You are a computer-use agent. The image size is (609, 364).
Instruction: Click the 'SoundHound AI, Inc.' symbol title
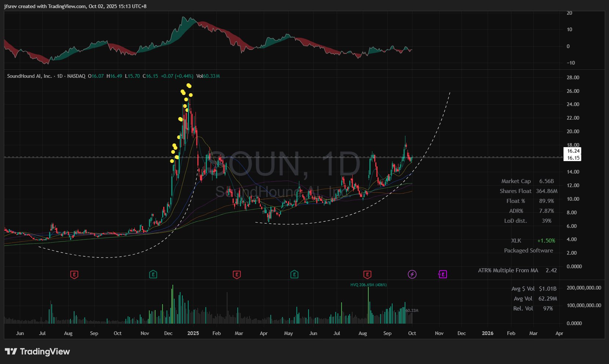pyautogui.click(x=29, y=76)
